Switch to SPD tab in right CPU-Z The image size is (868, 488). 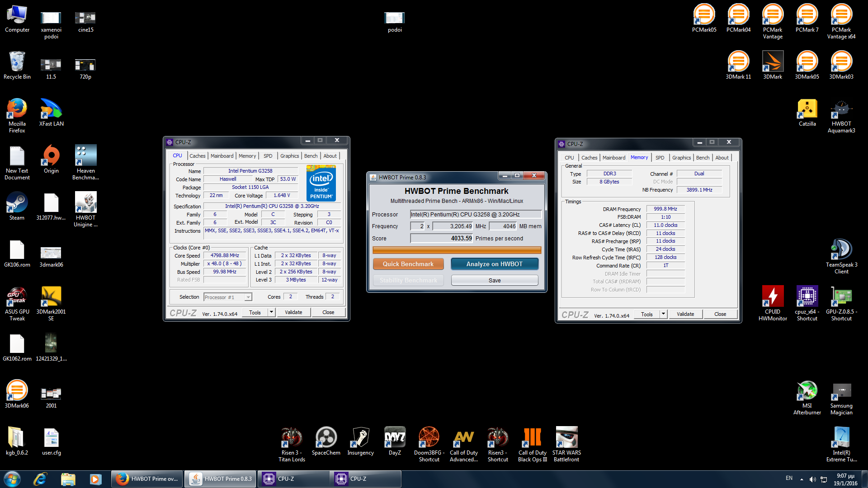(x=660, y=158)
